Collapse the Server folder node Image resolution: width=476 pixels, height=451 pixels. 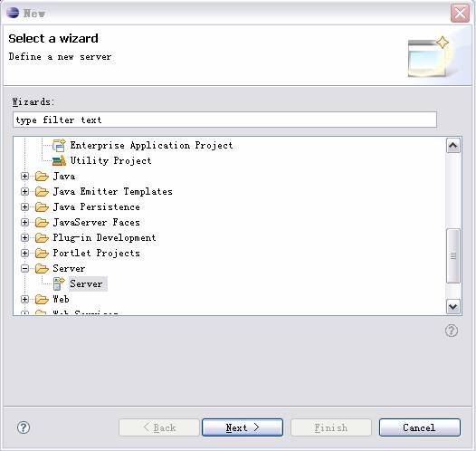pyautogui.click(x=25, y=268)
